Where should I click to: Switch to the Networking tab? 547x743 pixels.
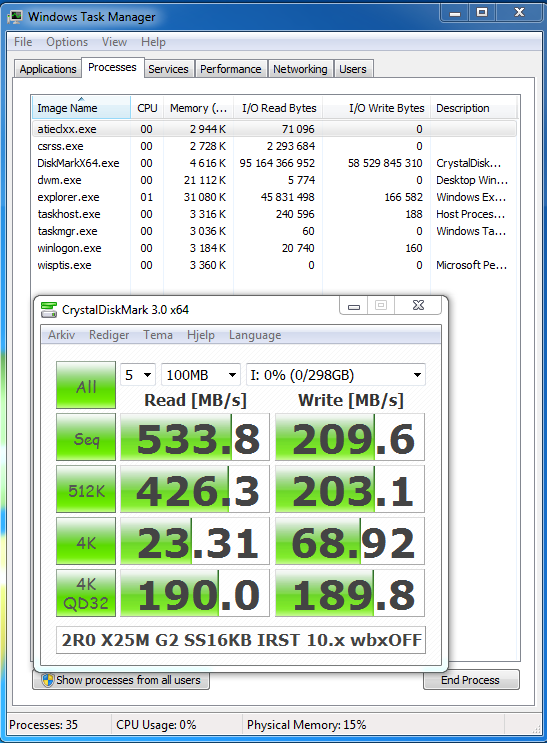(x=300, y=69)
